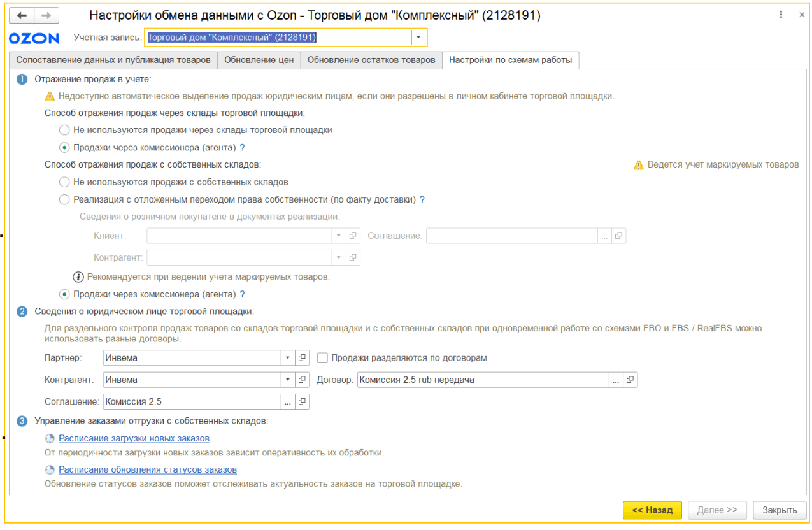Click ellipsis button in Договор field
This screenshot has height=530, width=812.
616,380
